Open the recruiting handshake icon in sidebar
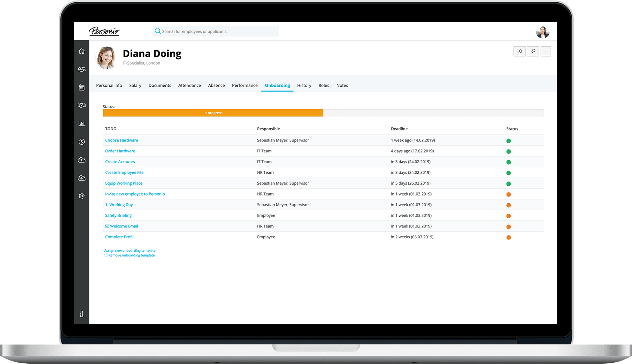Viewport: 632px width, 364px height. [81, 105]
